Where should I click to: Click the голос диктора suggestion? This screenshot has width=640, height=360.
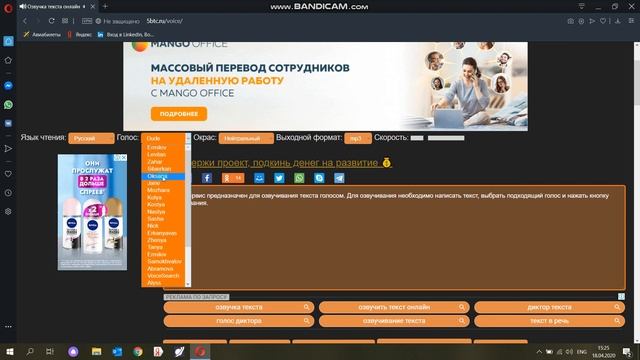(239, 321)
